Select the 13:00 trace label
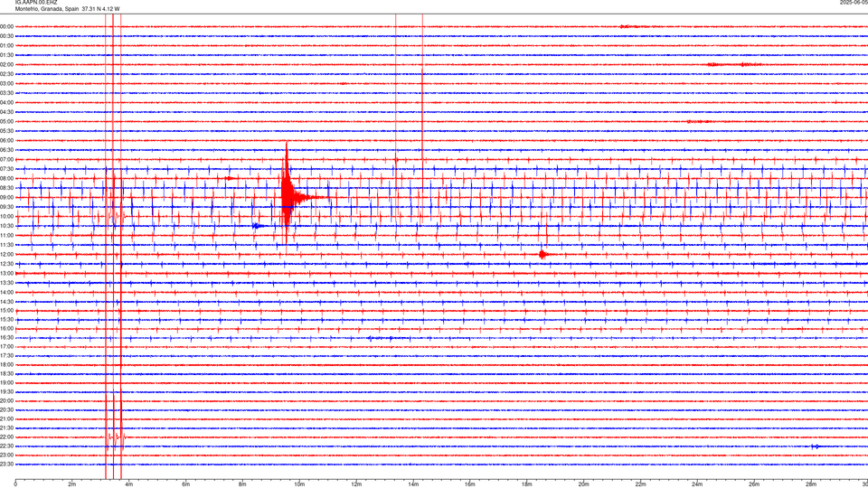868x488 pixels. point(6,273)
